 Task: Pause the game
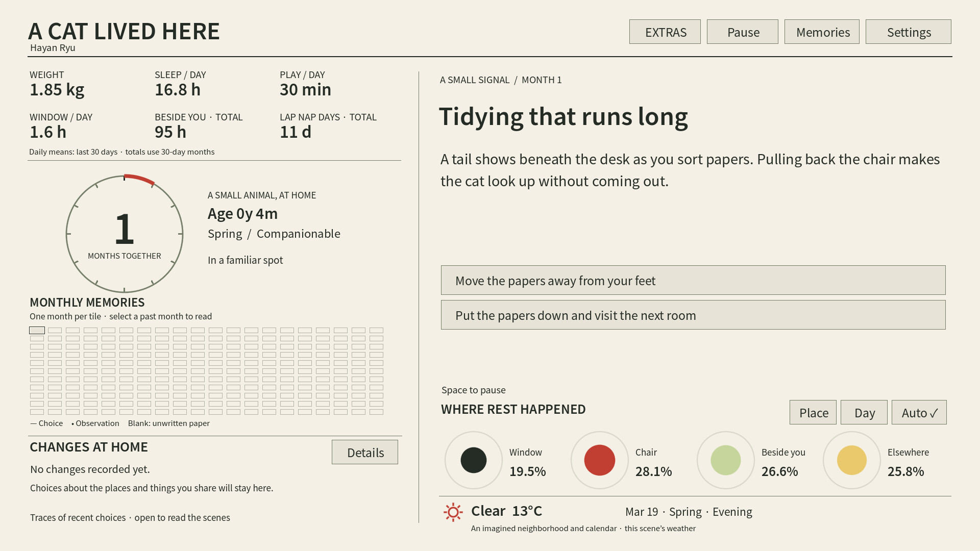point(743,32)
